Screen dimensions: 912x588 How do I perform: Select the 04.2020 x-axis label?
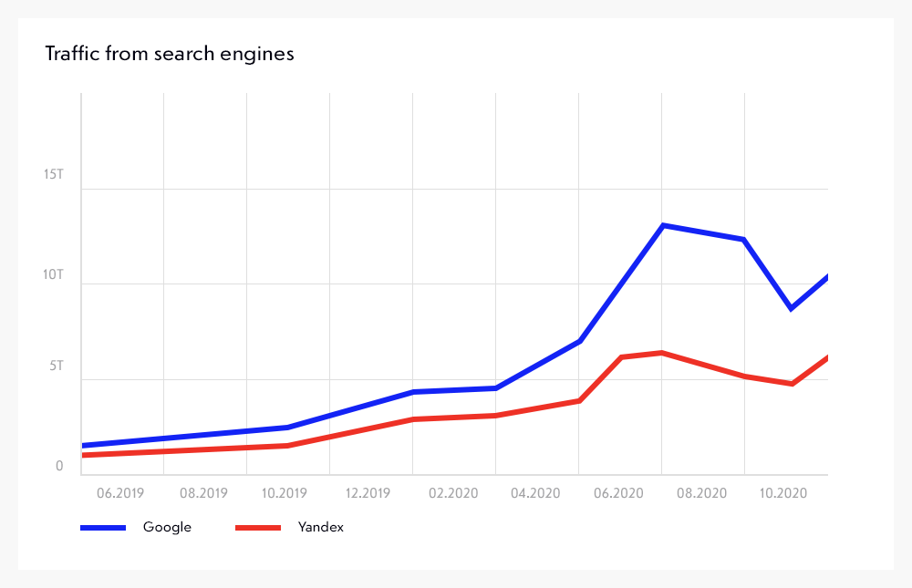535,493
